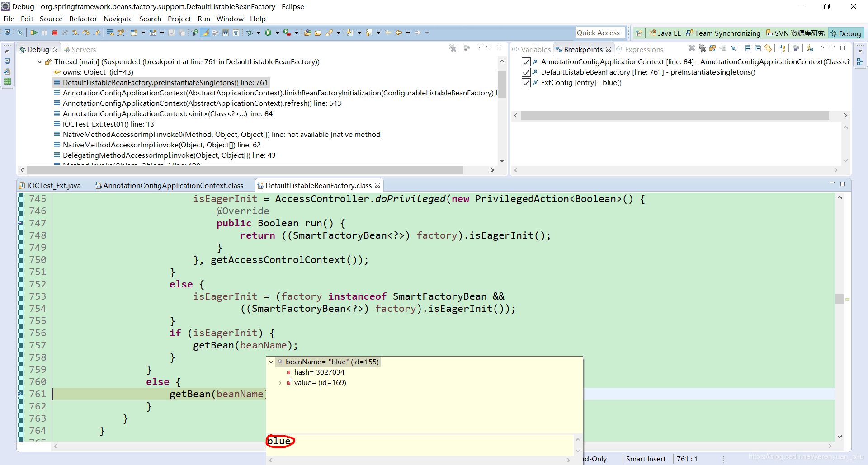Viewport: 868px width, 465px height.
Task: Click the Open Task folder icon
Action: [x=318, y=33]
